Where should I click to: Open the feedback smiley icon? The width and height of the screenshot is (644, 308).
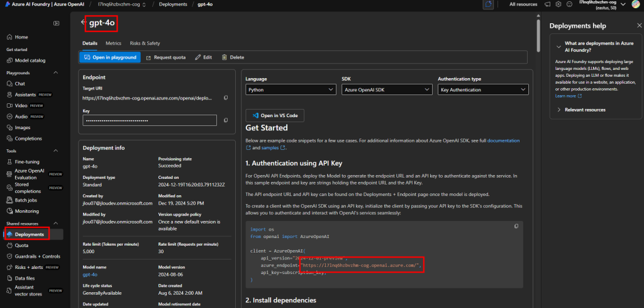point(569,4)
